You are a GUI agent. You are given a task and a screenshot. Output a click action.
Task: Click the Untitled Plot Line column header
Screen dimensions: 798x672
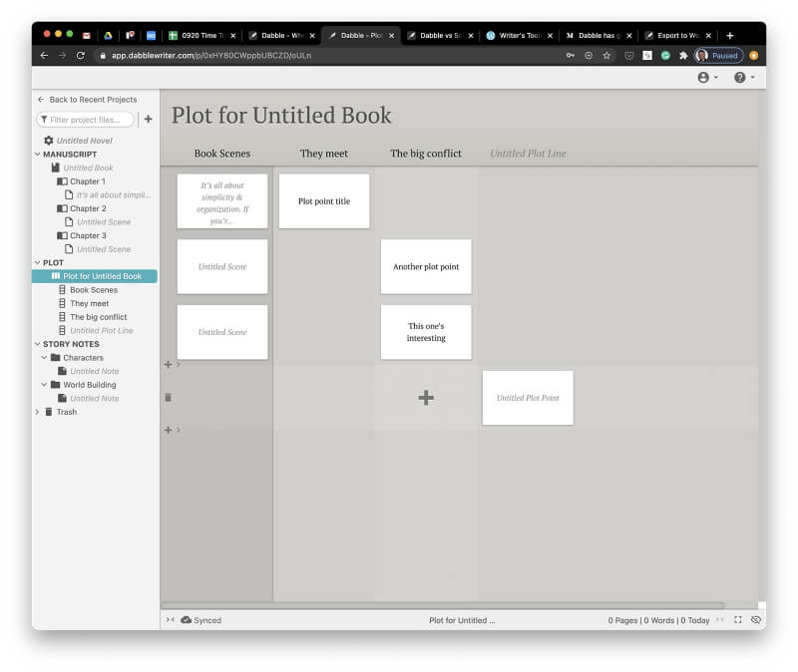pos(528,154)
